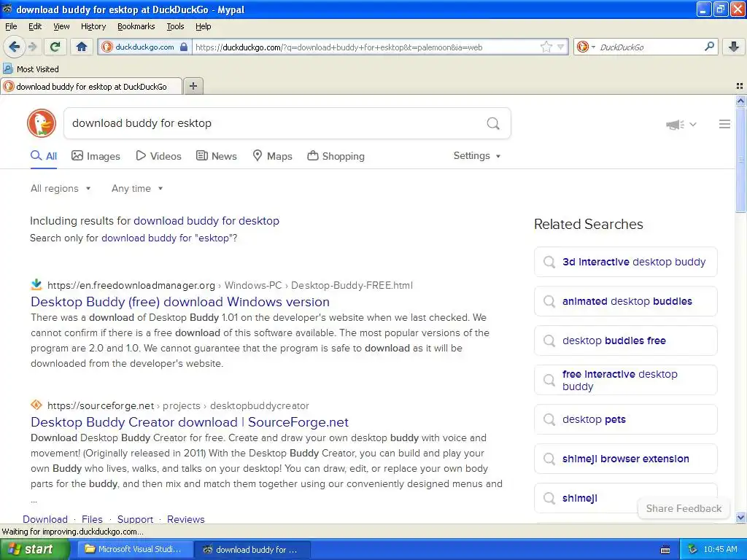Click the padlock site identity icon

tap(184, 47)
